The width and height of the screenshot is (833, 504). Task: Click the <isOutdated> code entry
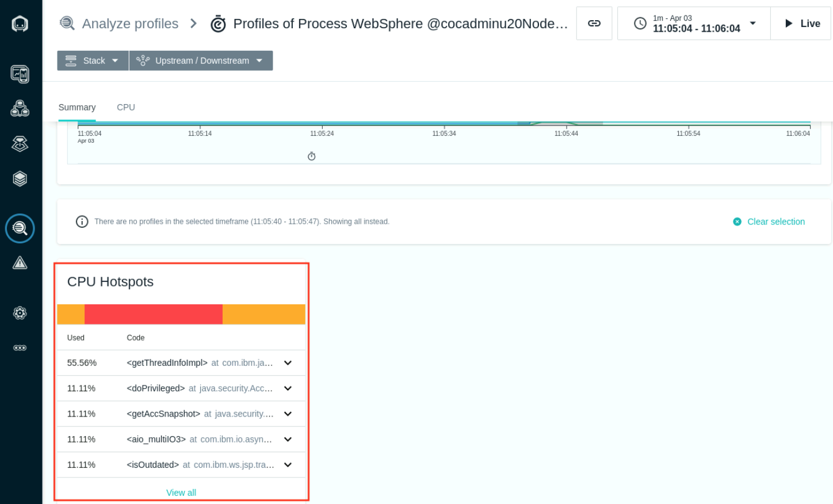[x=153, y=465]
